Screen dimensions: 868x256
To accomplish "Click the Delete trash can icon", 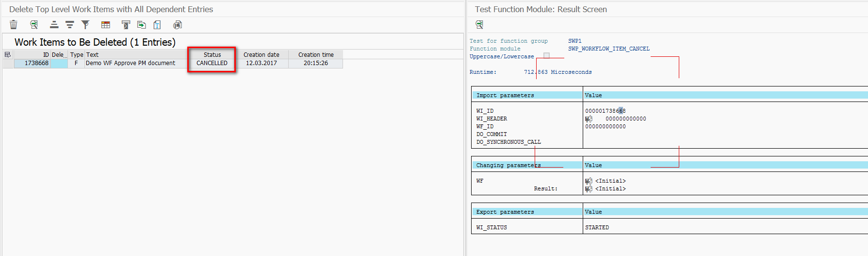I will tap(14, 25).
